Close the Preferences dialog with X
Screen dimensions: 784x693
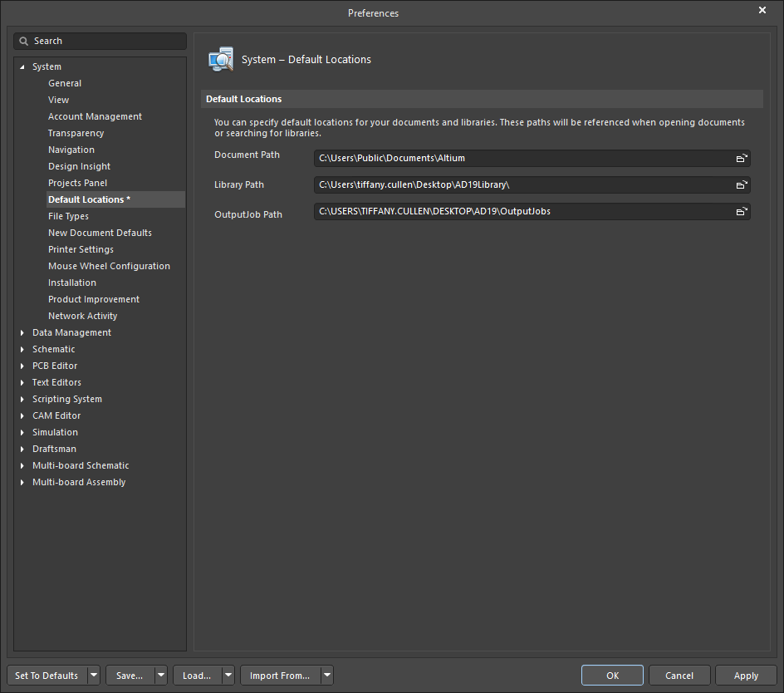click(x=762, y=11)
